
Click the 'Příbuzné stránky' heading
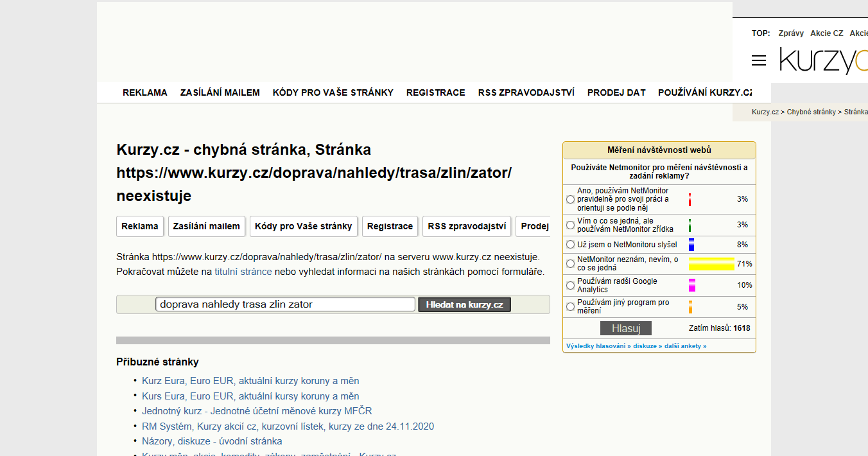point(157,362)
